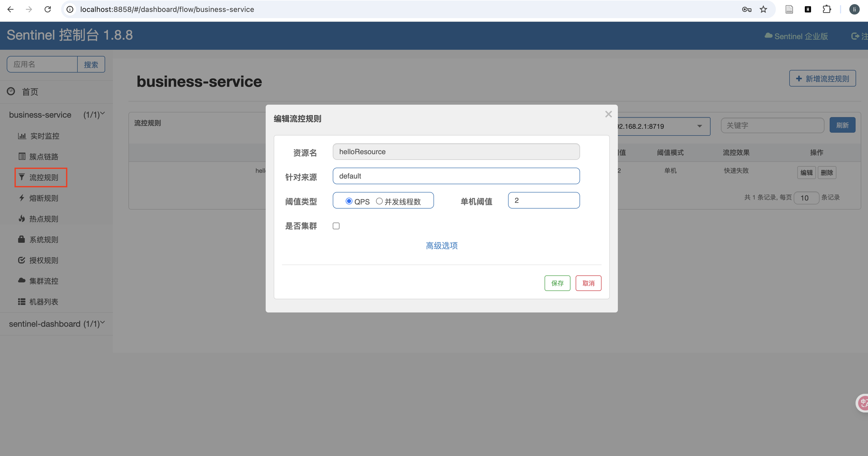
Task: Enable the 是否集群 checkbox
Action: [336, 226]
